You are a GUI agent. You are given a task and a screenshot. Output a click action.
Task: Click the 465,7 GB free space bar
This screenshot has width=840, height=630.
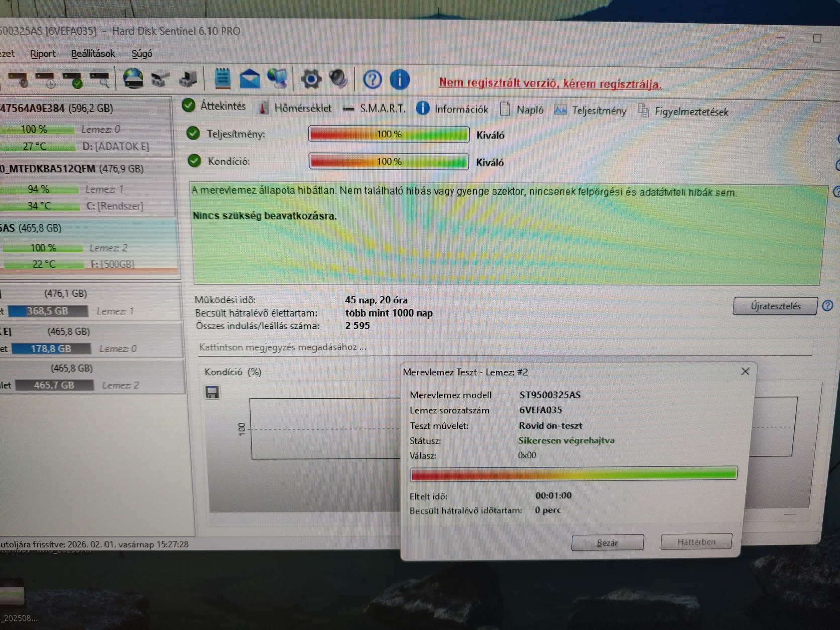(54, 385)
